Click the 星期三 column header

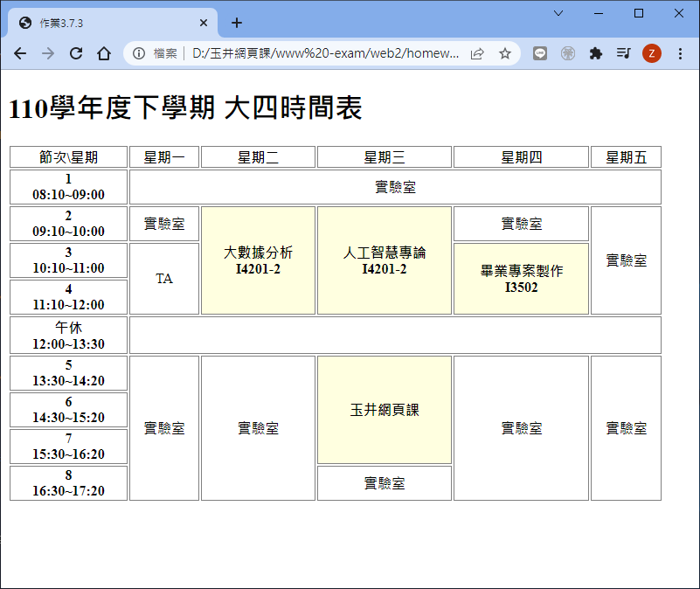[385, 157]
